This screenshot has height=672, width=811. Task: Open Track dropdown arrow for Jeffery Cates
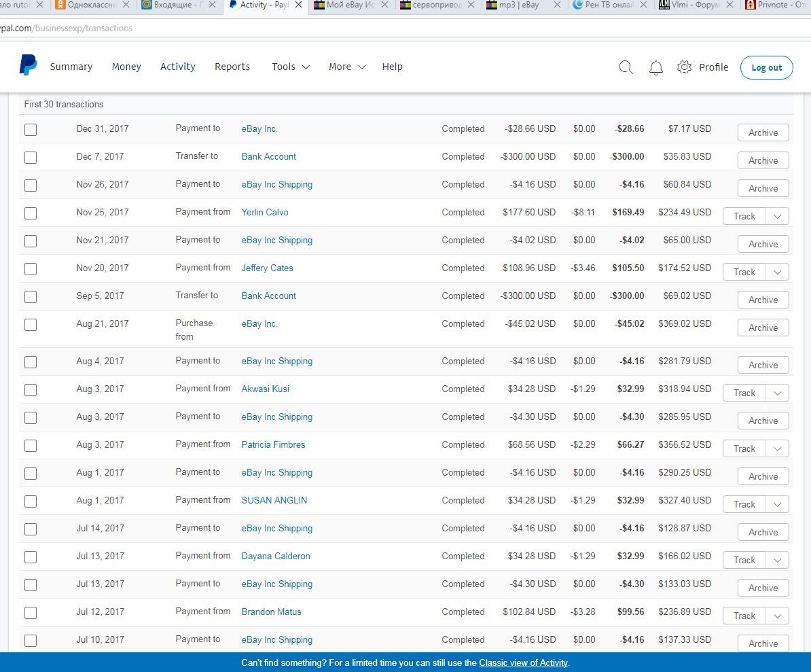click(777, 272)
